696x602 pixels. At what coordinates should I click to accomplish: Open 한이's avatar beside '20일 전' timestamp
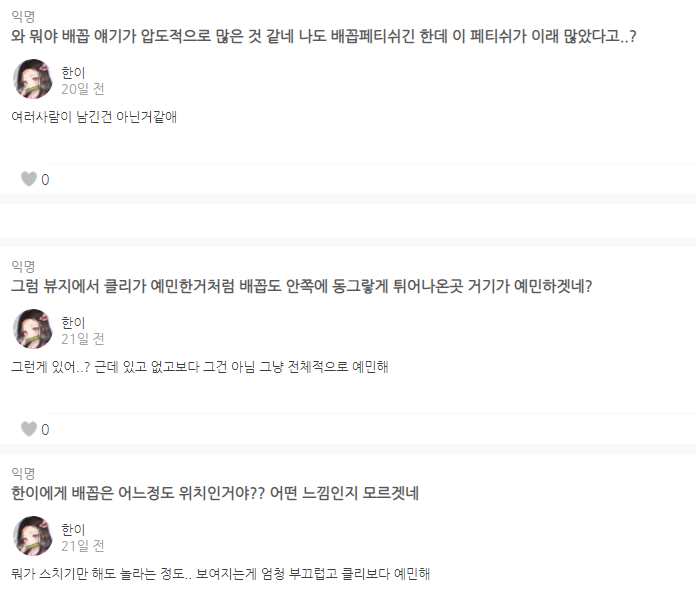click(33, 79)
